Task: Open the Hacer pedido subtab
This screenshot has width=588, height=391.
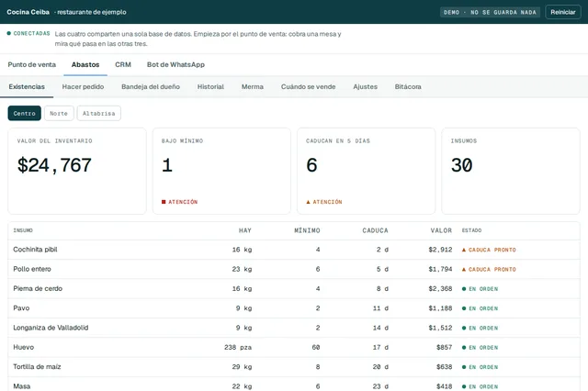Action: pyautogui.click(x=83, y=86)
